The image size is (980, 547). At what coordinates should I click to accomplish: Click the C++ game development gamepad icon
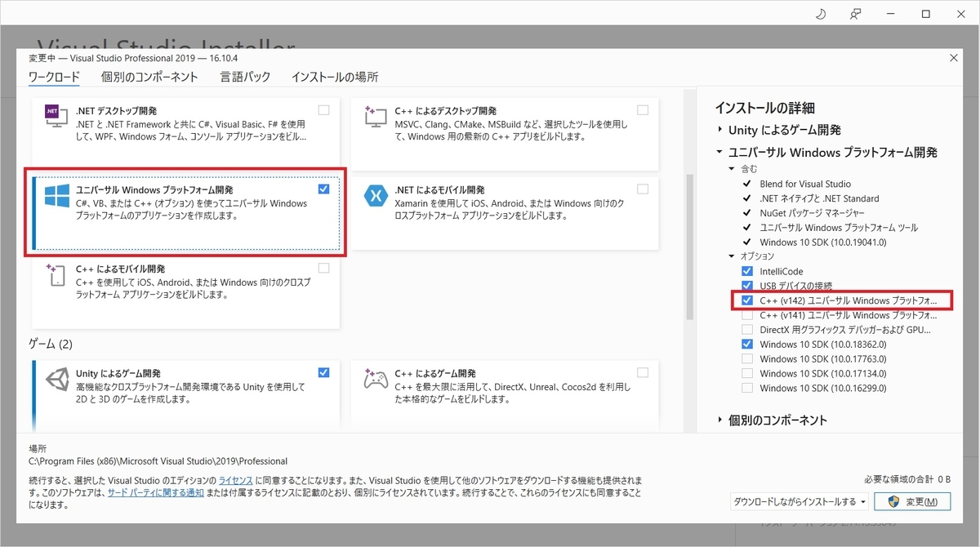point(376,380)
